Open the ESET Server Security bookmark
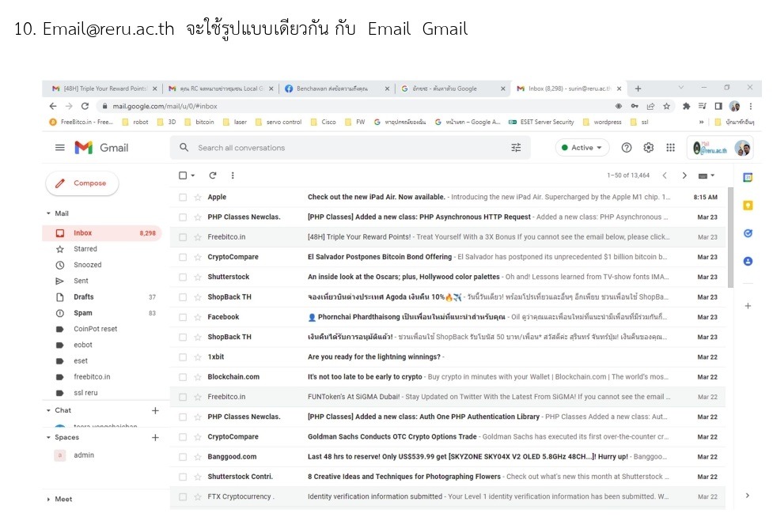Viewport: 773px width, 532px height. pyautogui.click(x=541, y=122)
